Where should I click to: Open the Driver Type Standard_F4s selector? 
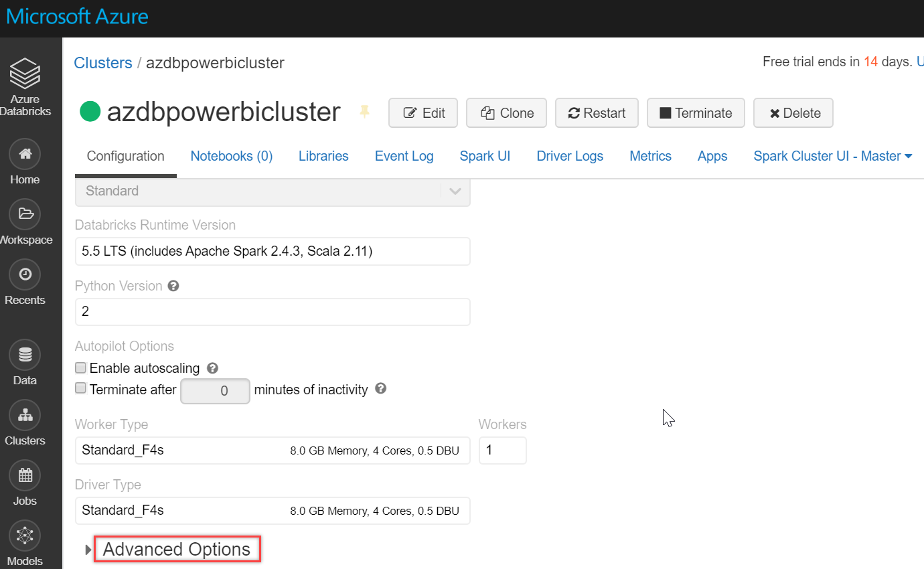click(273, 511)
